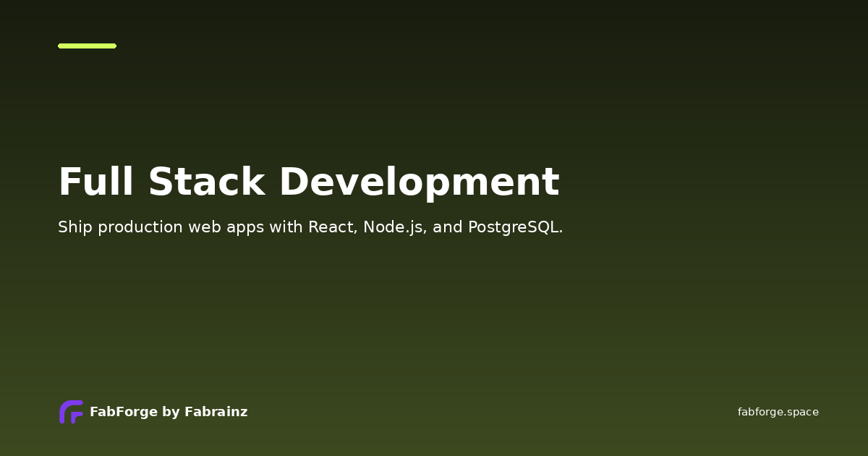Screen dimensions: 868x456
Task: Click the "Ship production web apps" subtitle line
Action: pos(310,227)
